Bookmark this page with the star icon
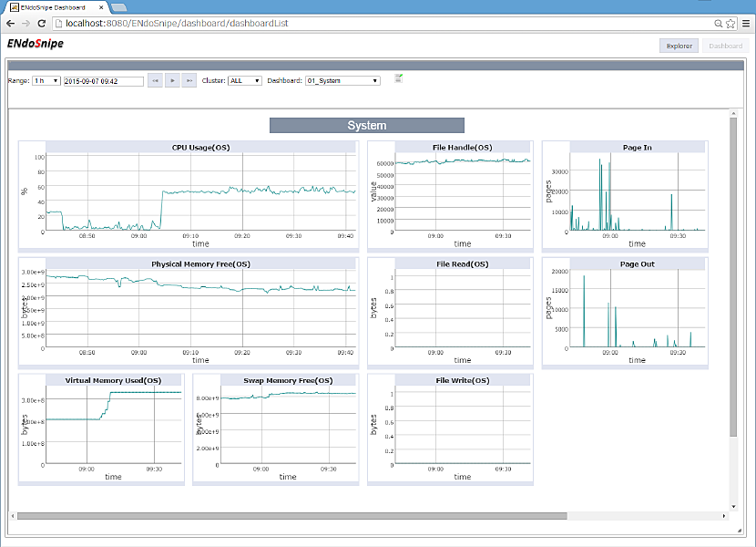The height and width of the screenshot is (547, 756). pos(730,23)
